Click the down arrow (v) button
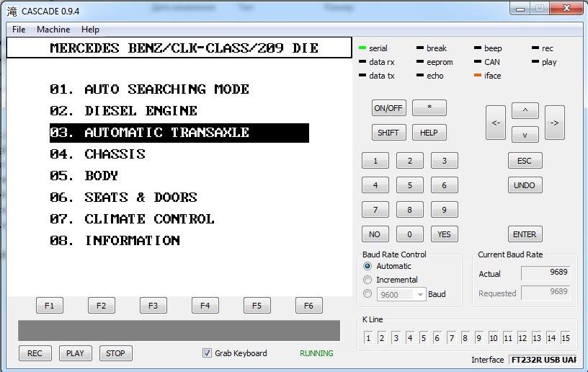588x372 pixels. coord(525,135)
